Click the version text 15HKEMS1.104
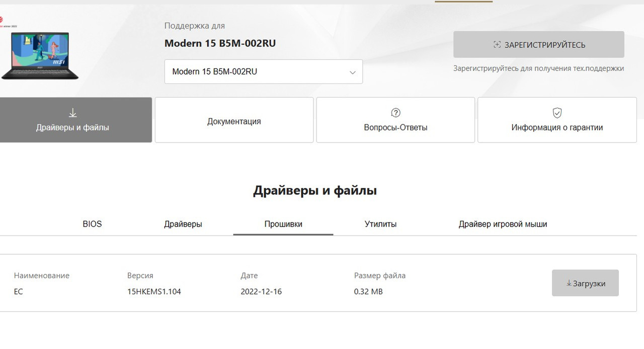Image resolution: width=644 pixels, height=349 pixels. point(154,292)
